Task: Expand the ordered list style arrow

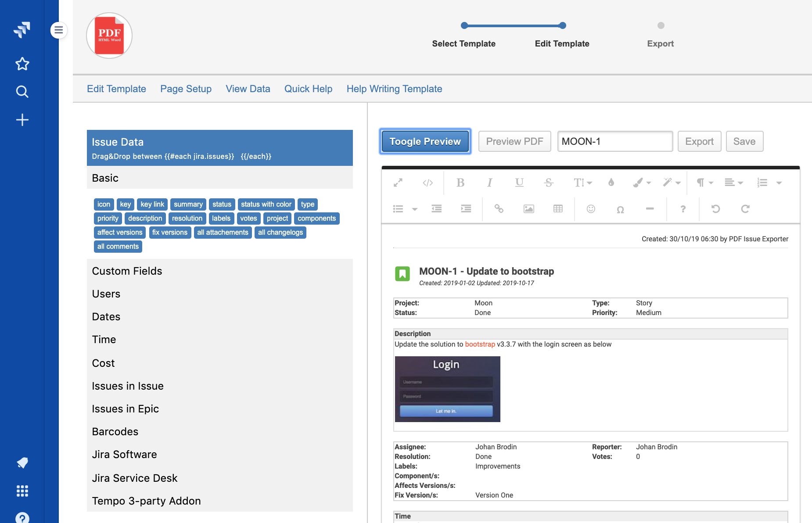Action: [779, 183]
